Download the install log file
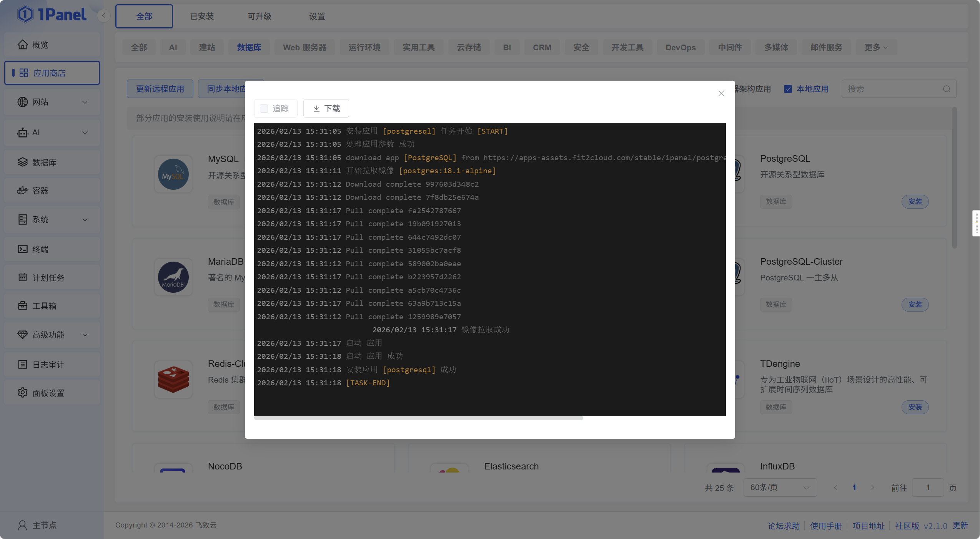Image resolution: width=980 pixels, height=539 pixels. [x=326, y=109]
